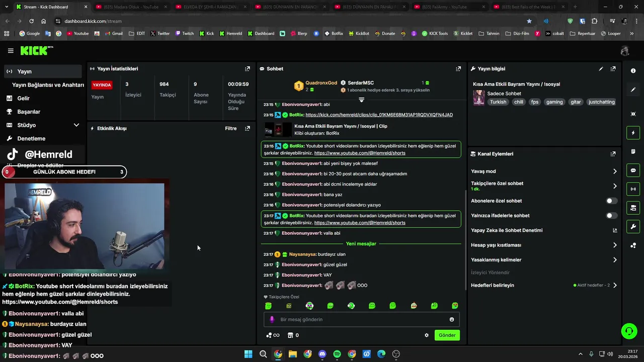Toggle the broadcast signal icon in right sidebar
This screenshot has height=362, width=644.
coord(633,189)
